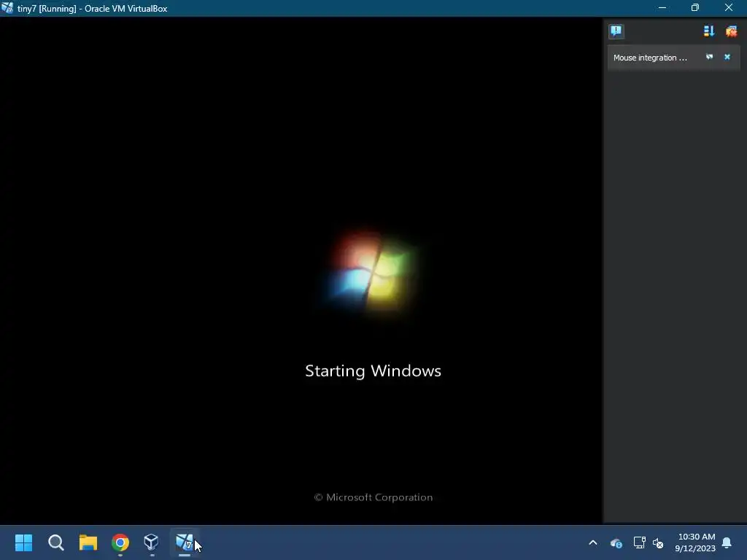The height and width of the screenshot is (560, 747).
Task: Close the tiny7 VirtualBox window
Action: coord(729,8)
